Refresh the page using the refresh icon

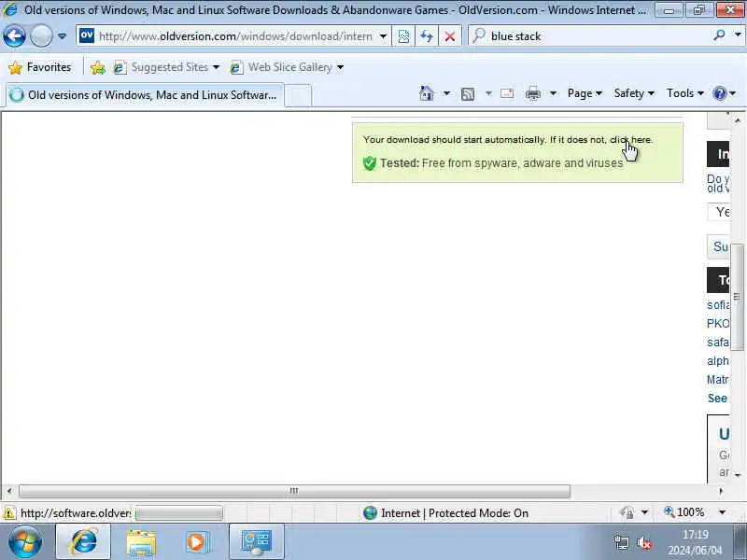[427, 36]
